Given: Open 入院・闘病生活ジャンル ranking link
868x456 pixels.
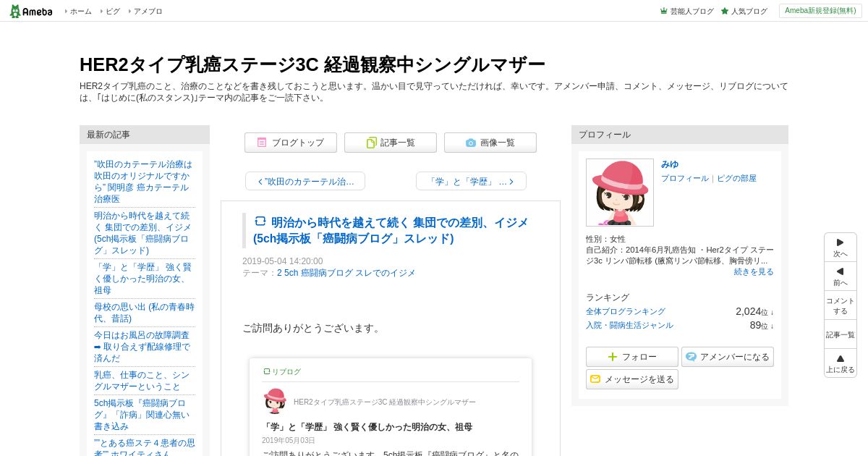Looking at the screenshot, I should 629,325.
